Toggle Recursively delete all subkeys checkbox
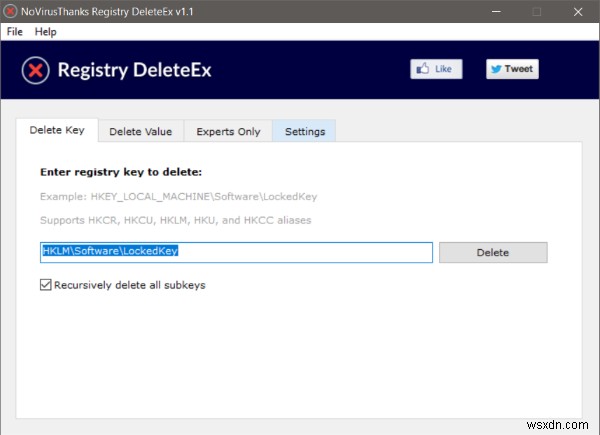The image size is (600, 435). point(46,285)
